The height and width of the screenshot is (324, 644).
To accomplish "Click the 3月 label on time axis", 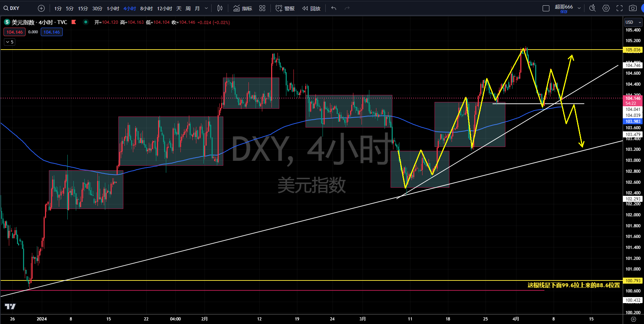I will click(x=363, y=319).
